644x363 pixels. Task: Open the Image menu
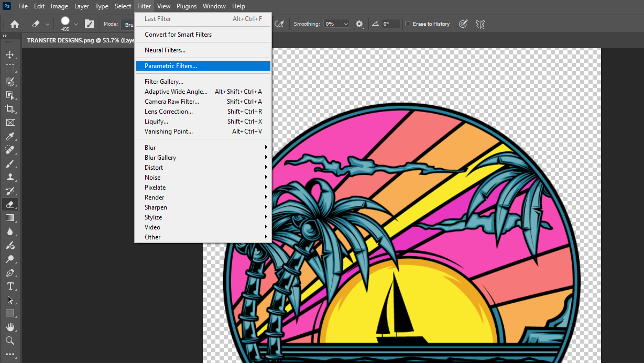point(59,6)
